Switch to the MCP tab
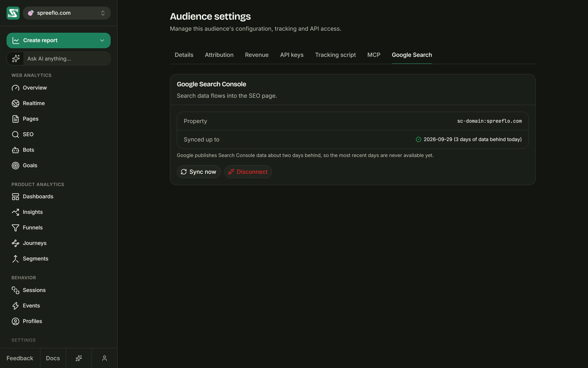 [x=374, y=55]
